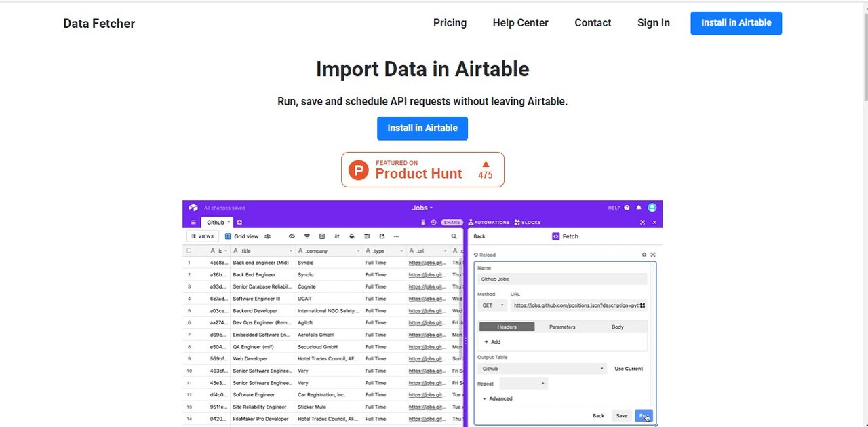This screenshot has width=868, height=427.
Task: Switch to the Body tab
Action: pyautogui.click(x=618, y=327)
